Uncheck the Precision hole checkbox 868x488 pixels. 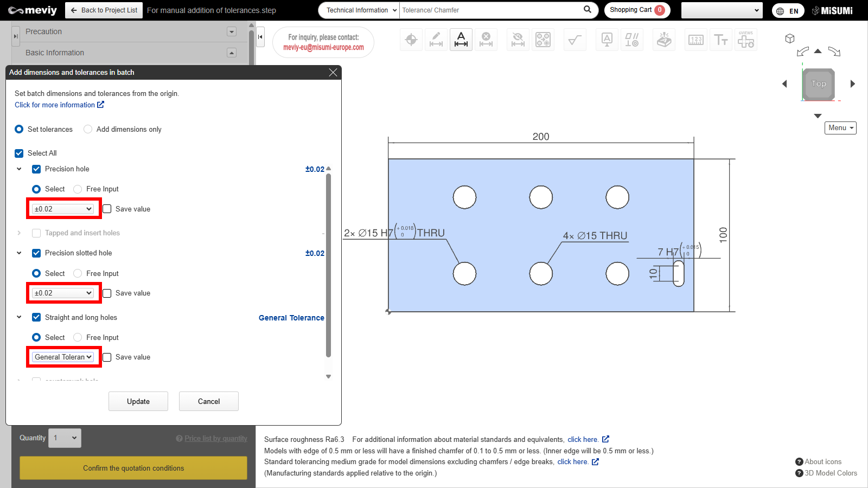pos(36,169)
